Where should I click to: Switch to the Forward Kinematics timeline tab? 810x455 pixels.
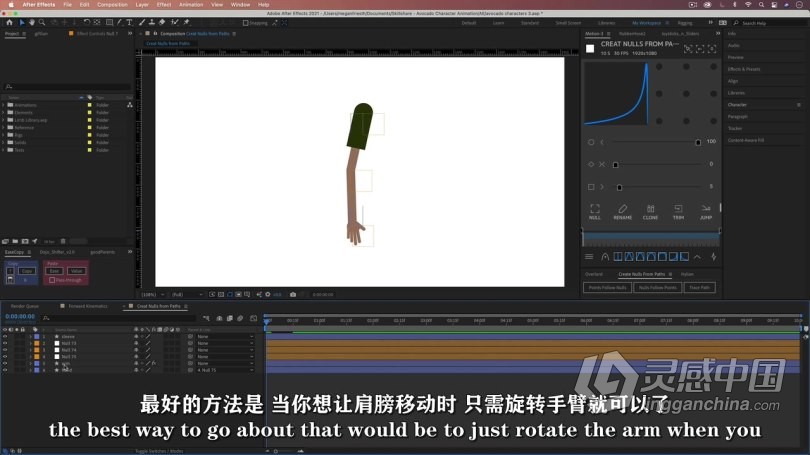[88, 306]
